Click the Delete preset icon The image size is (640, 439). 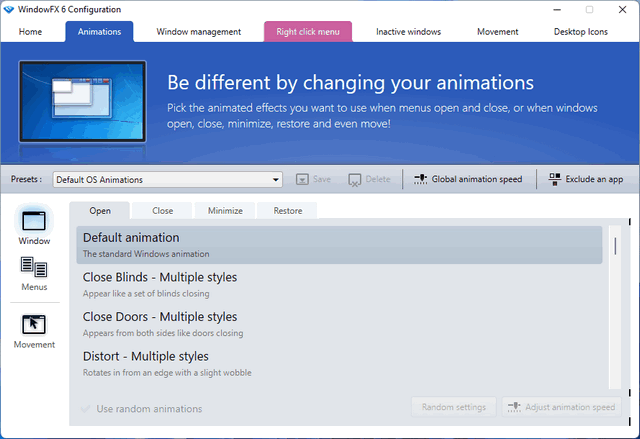(x=354, y=180)
